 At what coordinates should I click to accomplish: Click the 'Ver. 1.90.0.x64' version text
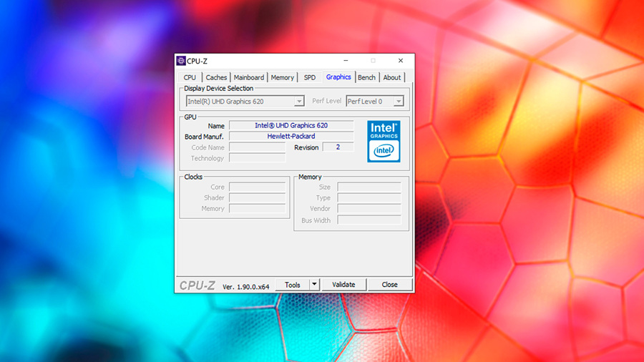pyautogui.click(x=246, y=287)
